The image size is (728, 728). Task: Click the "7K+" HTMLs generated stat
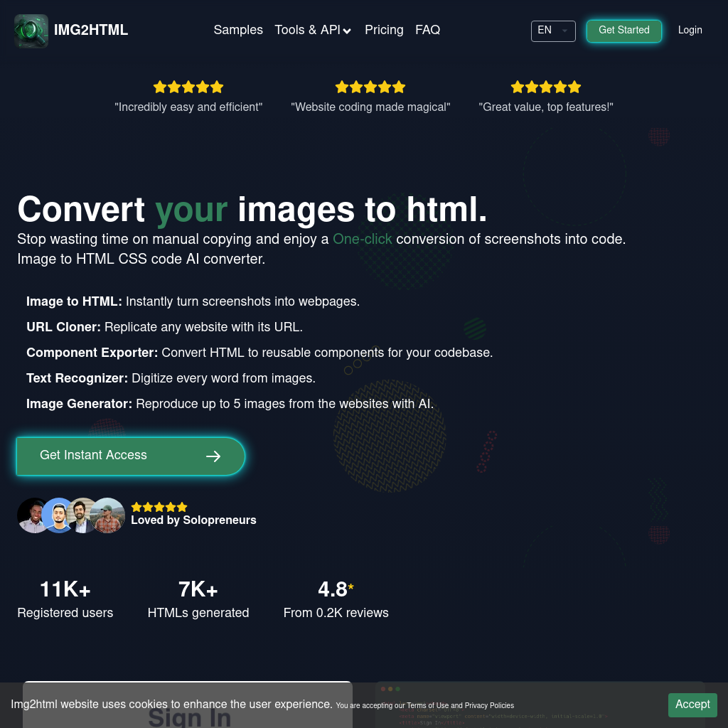[x=198, y=589]
